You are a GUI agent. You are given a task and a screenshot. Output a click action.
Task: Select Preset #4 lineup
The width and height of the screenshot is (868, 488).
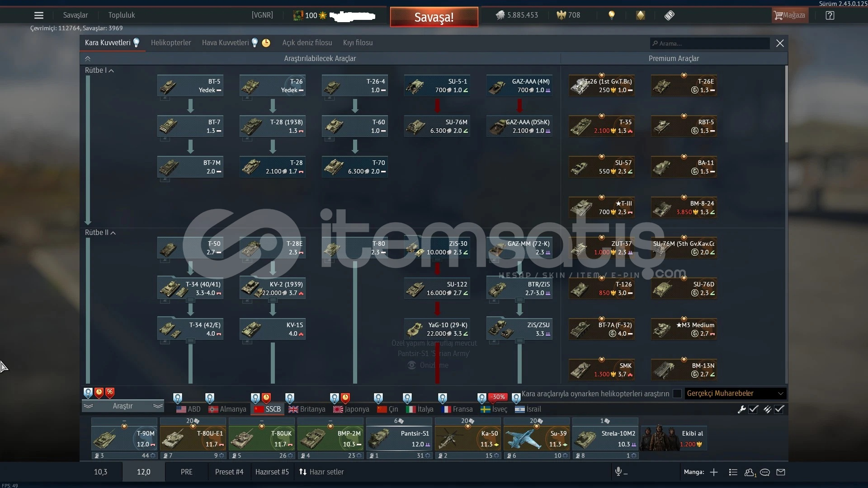point(229,472)
